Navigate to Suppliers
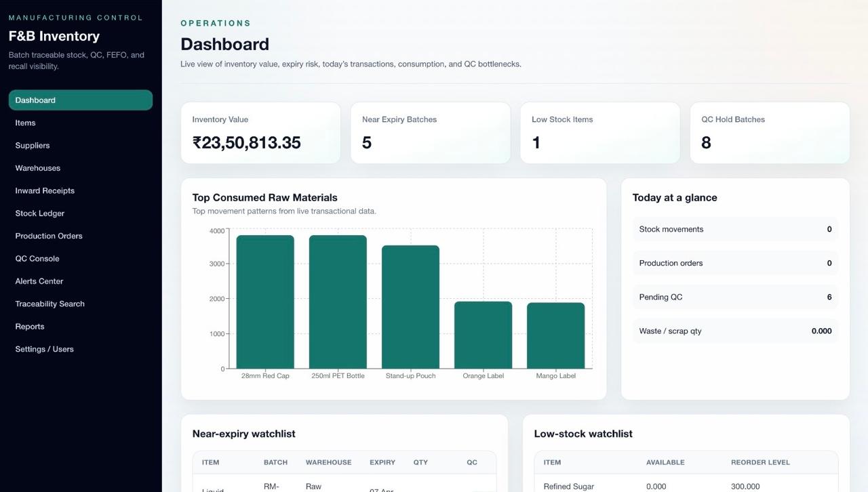The image size is (868, 492). 32,145
